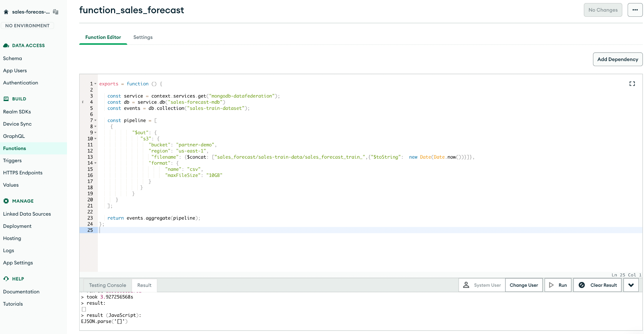
Task: Open the Testing Console tab
Action: click(108, 285)
